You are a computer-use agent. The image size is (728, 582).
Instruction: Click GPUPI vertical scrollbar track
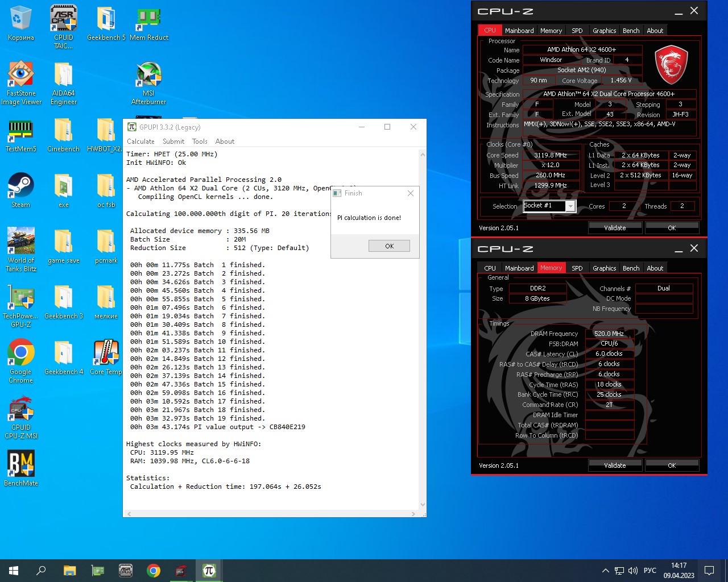pos(423,329)
